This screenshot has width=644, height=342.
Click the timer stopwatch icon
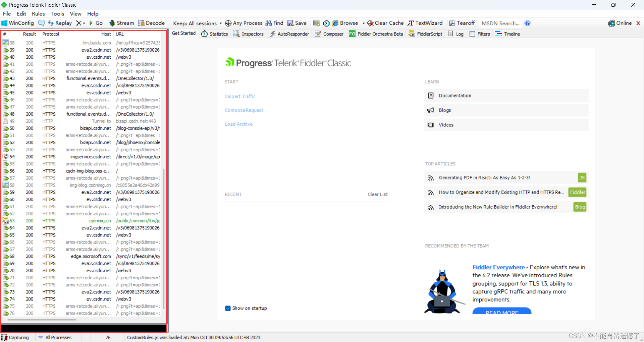click(x=326, y=23)
